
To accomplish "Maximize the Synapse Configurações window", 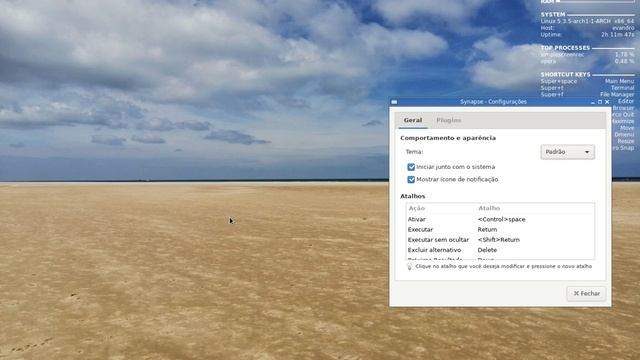I will pyautogui.click(x=600, y=102).
